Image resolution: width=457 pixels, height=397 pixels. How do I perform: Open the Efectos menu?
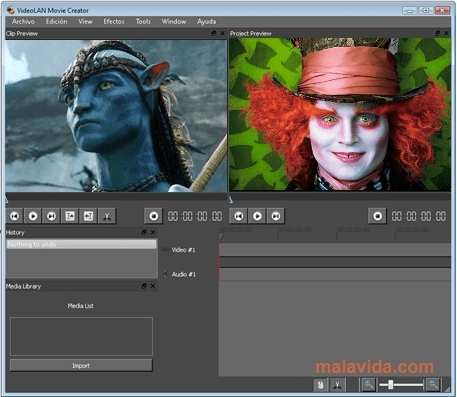click(114, 22)
